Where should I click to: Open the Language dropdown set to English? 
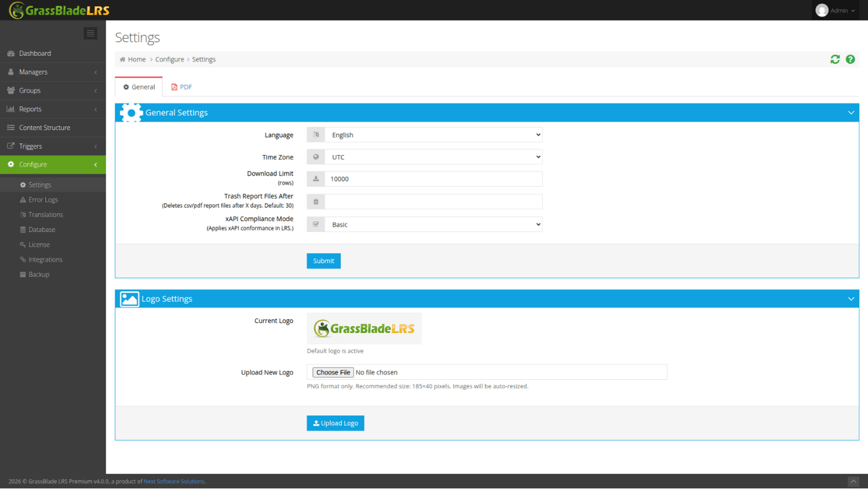tap(433, 135)
